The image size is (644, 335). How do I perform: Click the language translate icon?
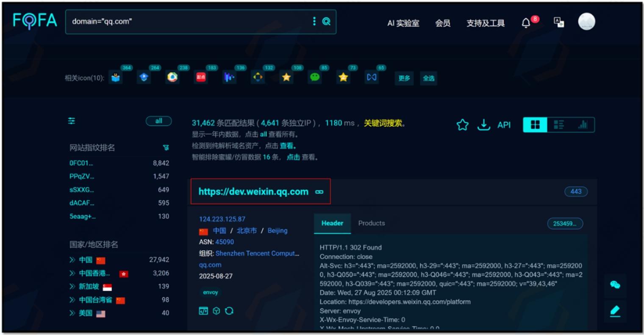pos(559,22)
